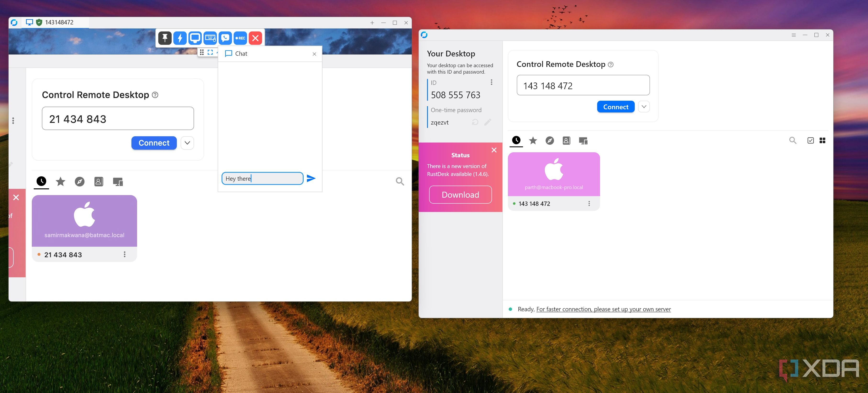Viewport: 868px width, 393px height.
Task: Open Discovered compass tab in local RustDesk window
Action: click(x=550, y=140)
